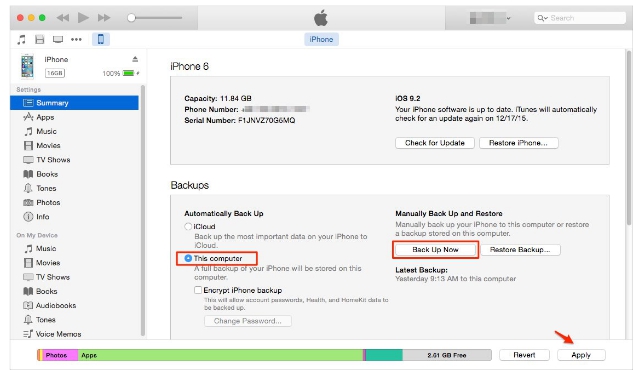Click the main panel vertical scrollbar
Viewport: 634px width, 371px height.
pyautogui.click(x=628, y=137)
